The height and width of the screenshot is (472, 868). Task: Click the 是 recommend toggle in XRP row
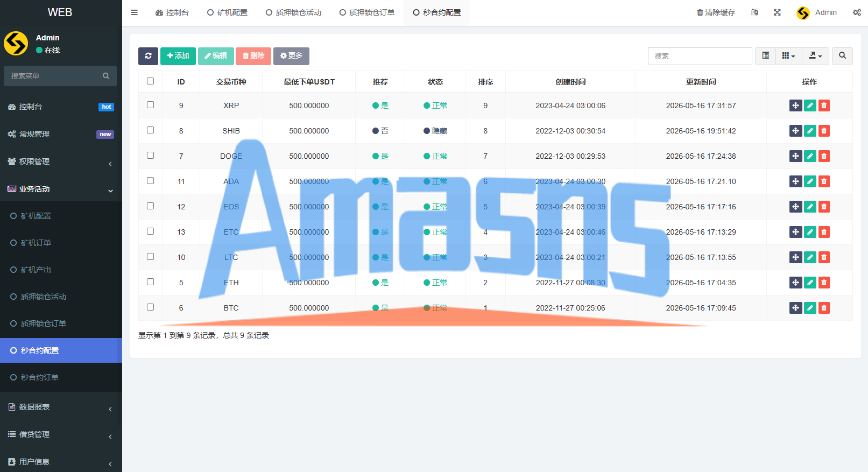pyautogui.click(x=380, y=105)
